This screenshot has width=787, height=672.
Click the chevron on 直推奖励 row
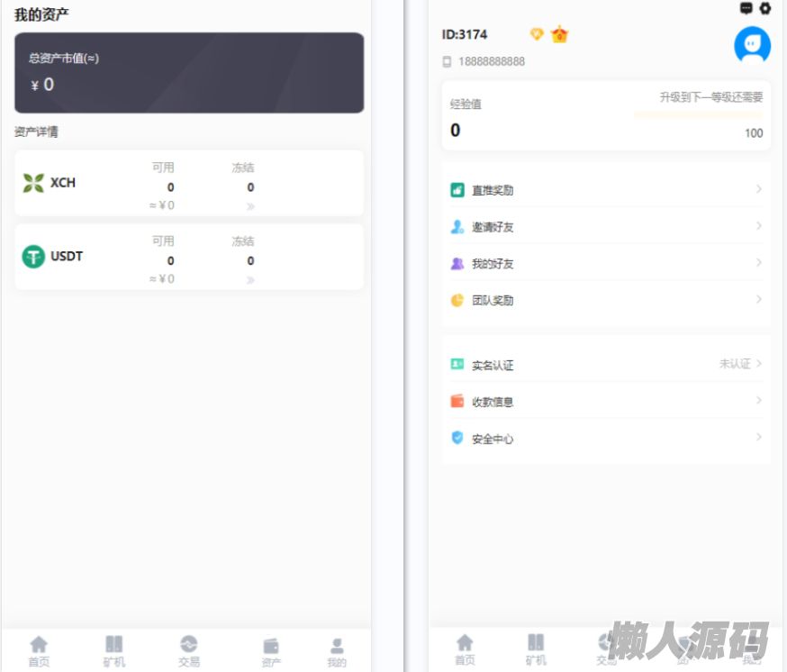click(759, 189)
